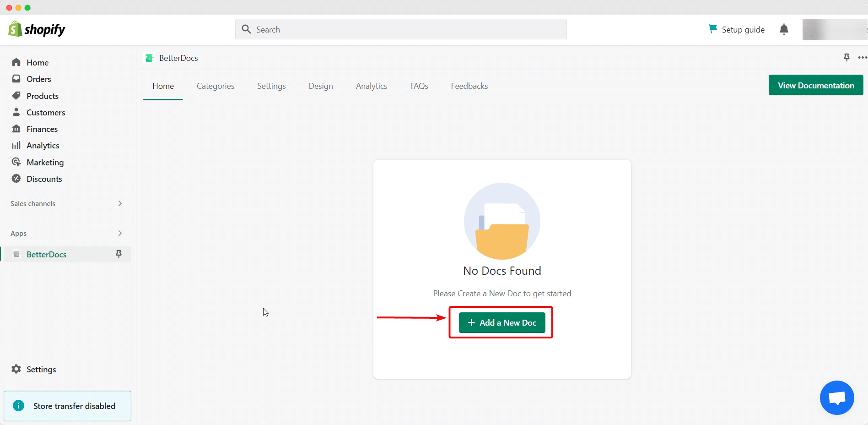The width and height of the screenshot is (868, 425).
Task: Click the empty folder illustration
Action: (502, 221)
